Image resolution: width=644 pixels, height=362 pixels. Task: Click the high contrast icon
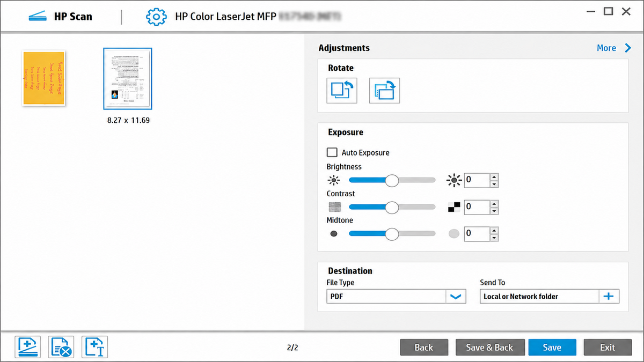(x=454, y=206)
